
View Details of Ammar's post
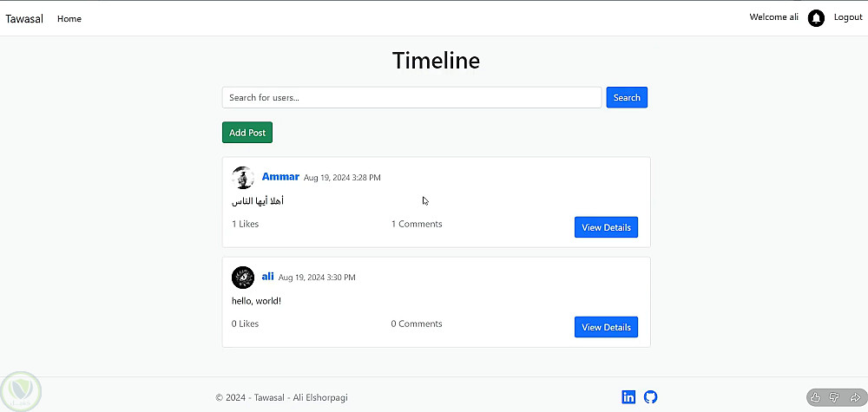pyautogui.click(x=606, y=227)
